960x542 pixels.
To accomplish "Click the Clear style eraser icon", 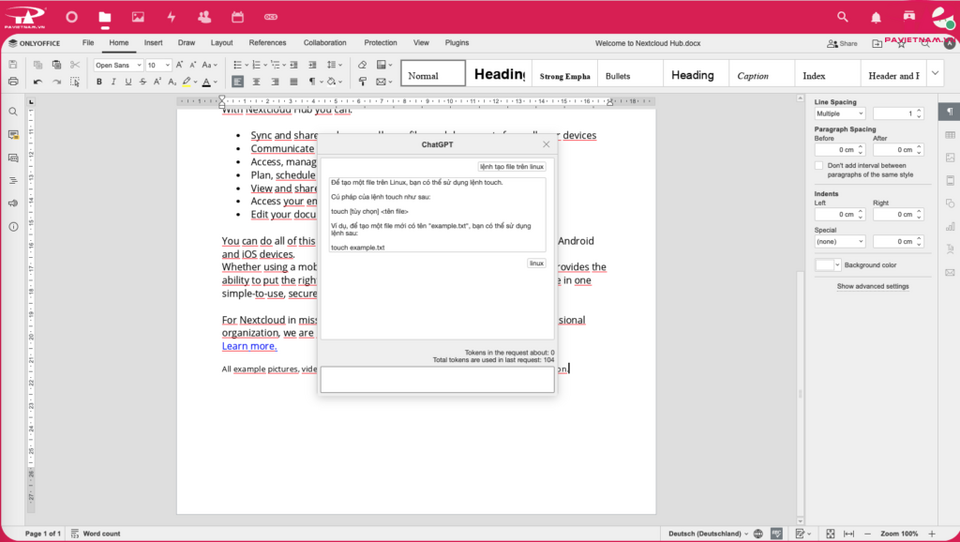I will (x=362, y=65).
